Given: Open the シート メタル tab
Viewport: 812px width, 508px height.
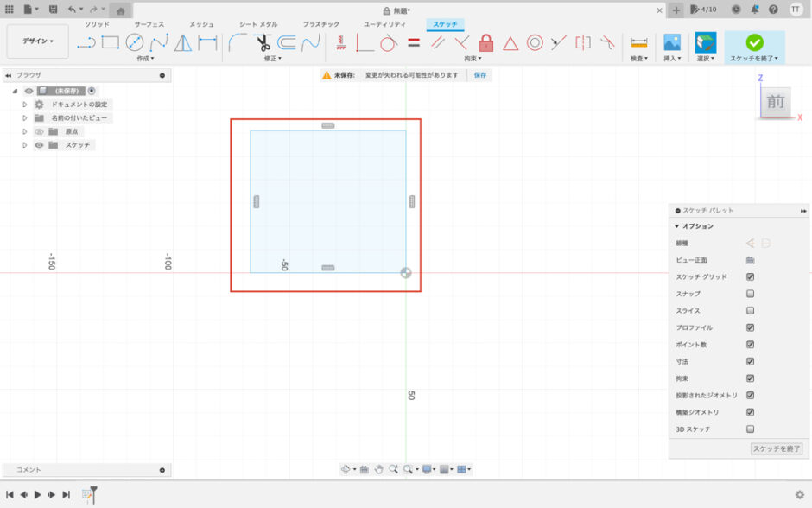Looking at the screenshot, I should (x=258, y=24).
